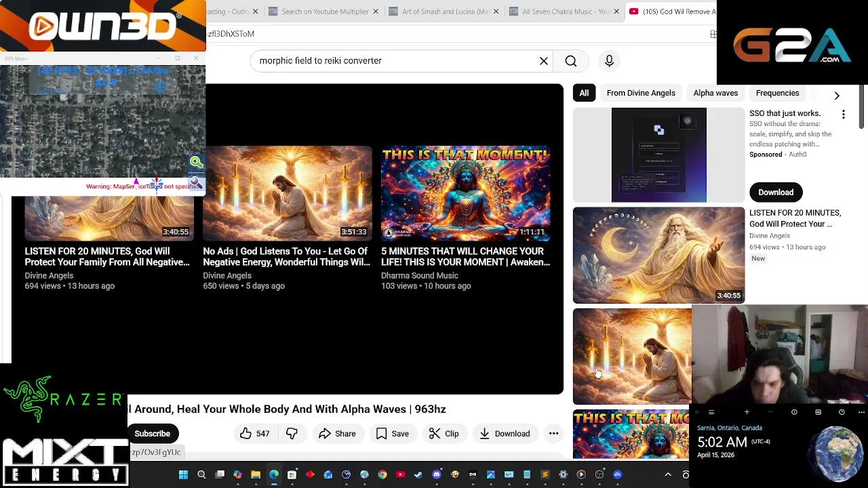The height and width of the screenshot is (488, 868).
Task: Open Steam from the taskbar
Action: click(x=418, y=474)
